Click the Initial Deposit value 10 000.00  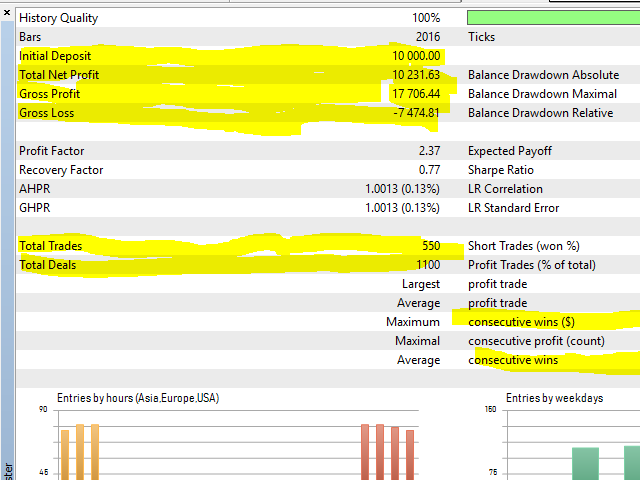point(416,56)
